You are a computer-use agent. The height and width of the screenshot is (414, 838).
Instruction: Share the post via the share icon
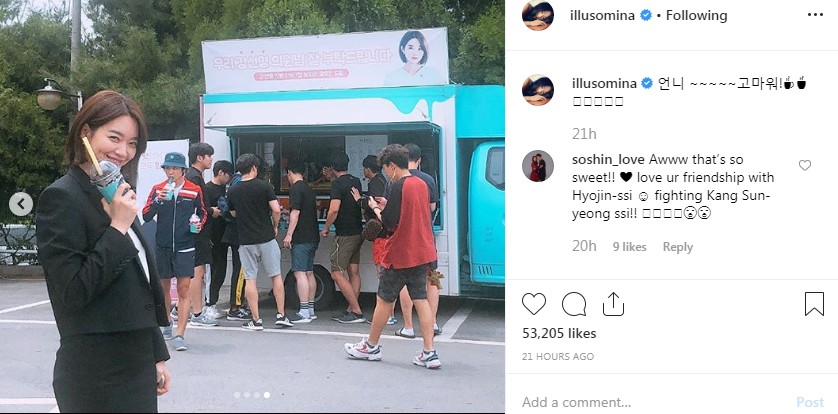[613, 303]
